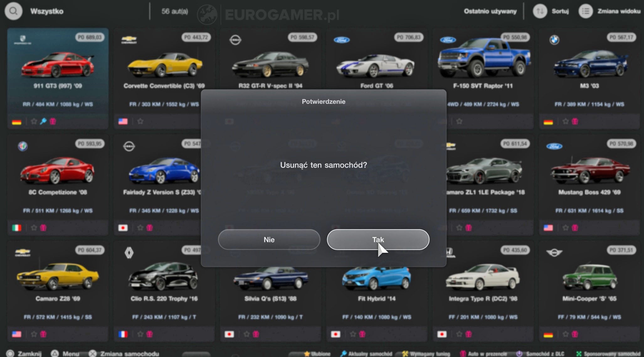Click the Porsche logo on 911 GT3 card
Image resolution: width=644 pixels, height=357 pixels.
point(23,40)
